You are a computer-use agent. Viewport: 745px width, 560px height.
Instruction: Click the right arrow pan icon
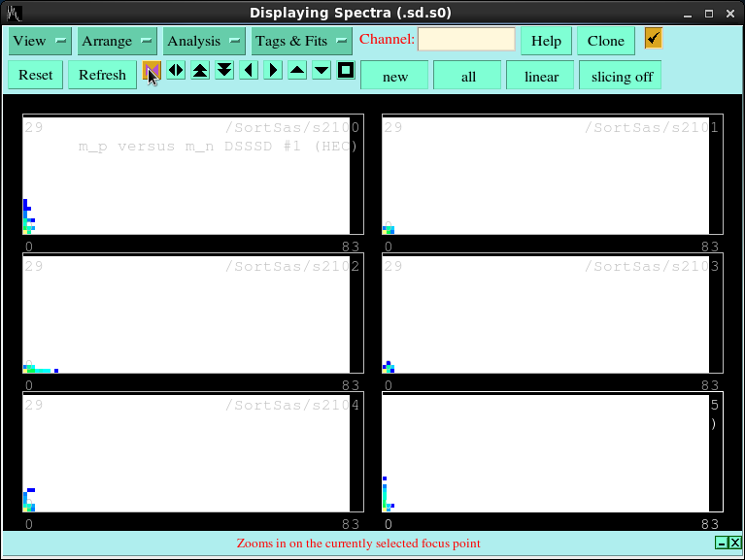coord(273,71)
